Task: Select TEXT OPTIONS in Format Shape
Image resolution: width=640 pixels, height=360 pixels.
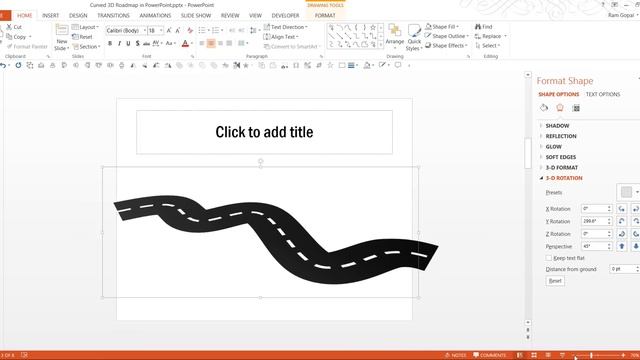Action: coord(603,94)
